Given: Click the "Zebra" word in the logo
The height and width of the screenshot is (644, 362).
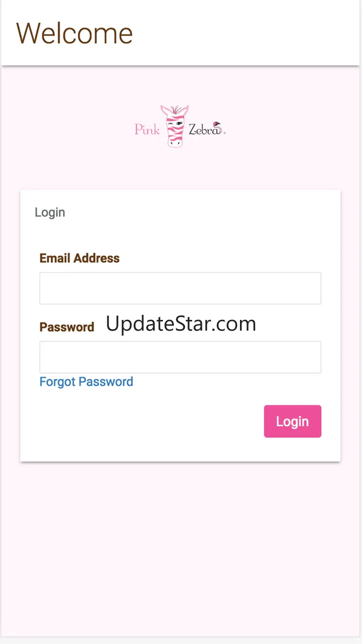Looking at the screenshot, I should click(x=203, y=130).
